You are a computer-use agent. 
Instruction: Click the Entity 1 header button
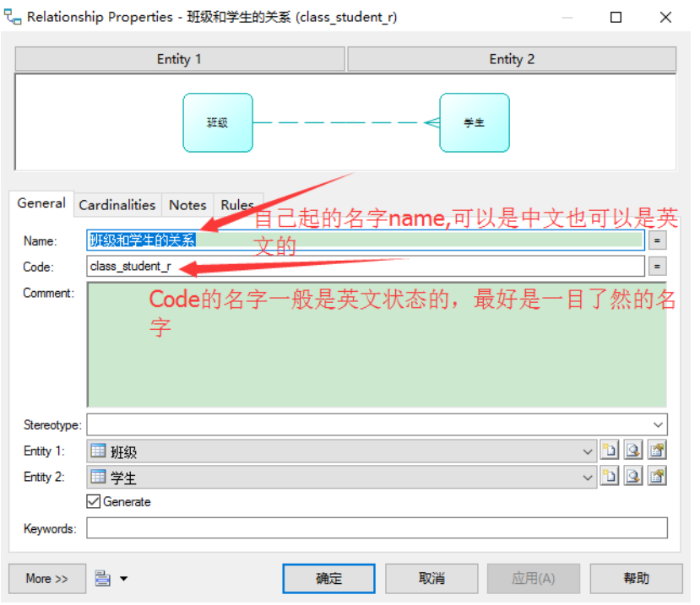tap(180, 59)
